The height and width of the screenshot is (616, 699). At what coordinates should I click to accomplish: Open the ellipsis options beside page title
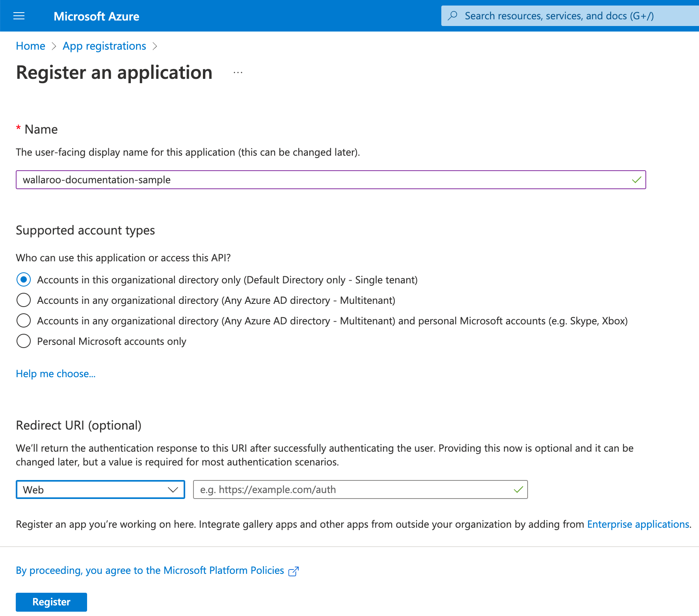tap(238, 72)
